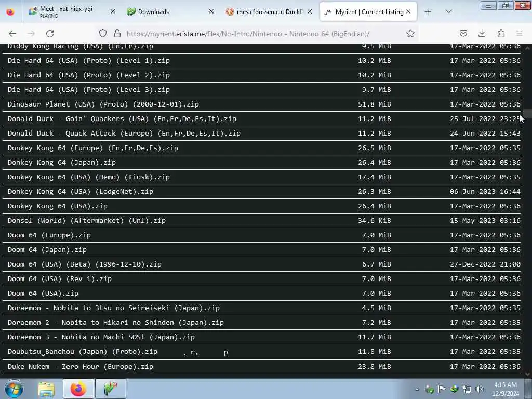Click the site security padlock icon
Image resolution: width=532 pixels, height=399 pixels.
pyautogui.click(x=117, y=33)
